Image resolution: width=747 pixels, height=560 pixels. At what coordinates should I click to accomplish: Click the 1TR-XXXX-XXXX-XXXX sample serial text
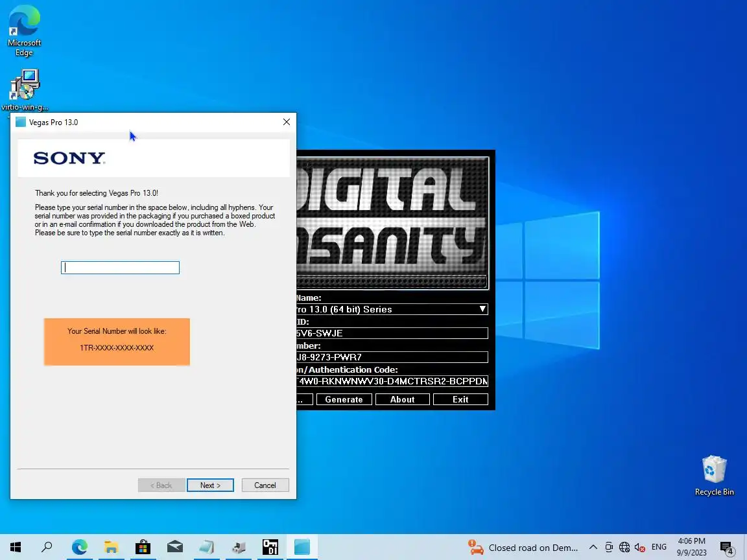117,347
